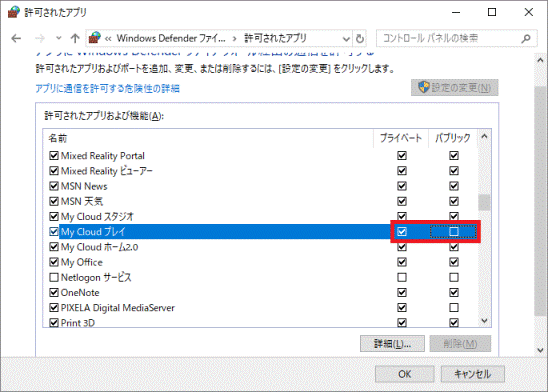Go back with the left arrow button
The image size is (548, 392).
coord(16,38)
